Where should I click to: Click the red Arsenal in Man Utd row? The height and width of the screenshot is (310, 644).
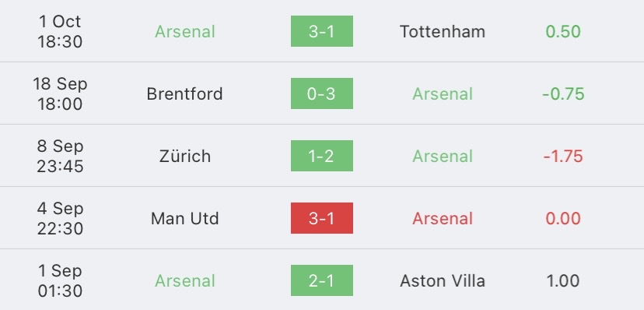[x=443, y=218]
